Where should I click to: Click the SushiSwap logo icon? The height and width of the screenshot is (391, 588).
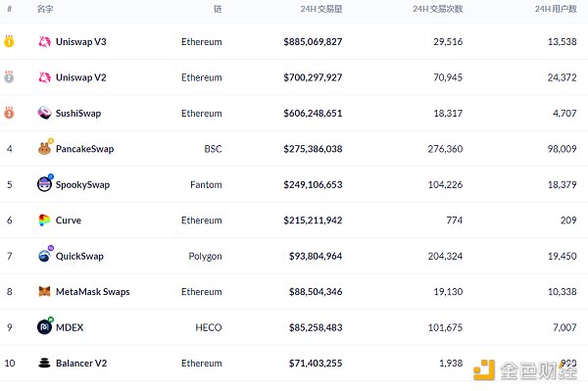click(x=45, y=113)
